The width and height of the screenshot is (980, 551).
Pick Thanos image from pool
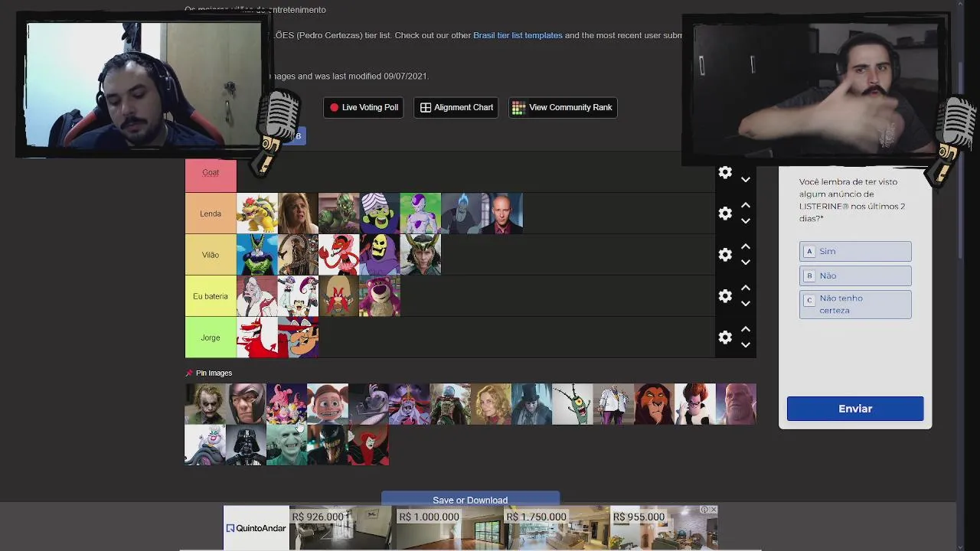click(736, 404)
